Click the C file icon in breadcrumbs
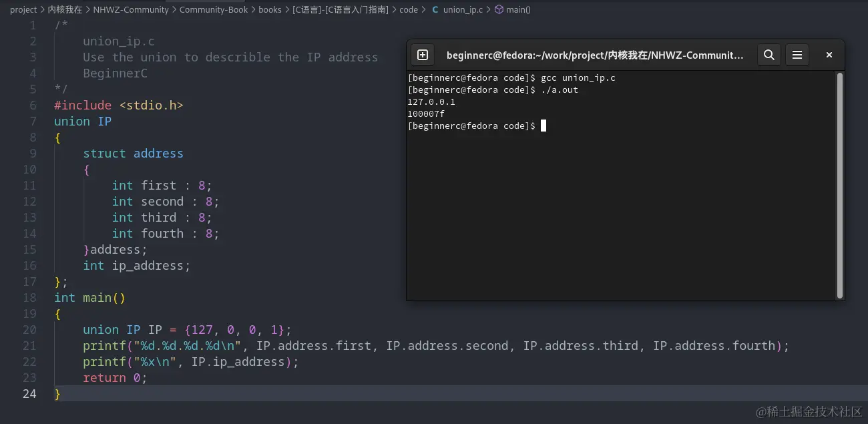Screen dimensions: 868x424 click(435, 10)
